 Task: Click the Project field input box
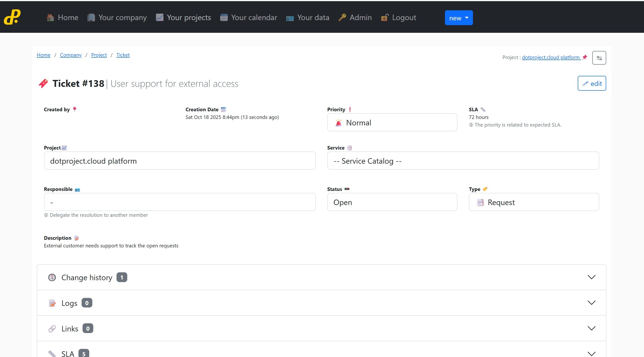[179, 161]
